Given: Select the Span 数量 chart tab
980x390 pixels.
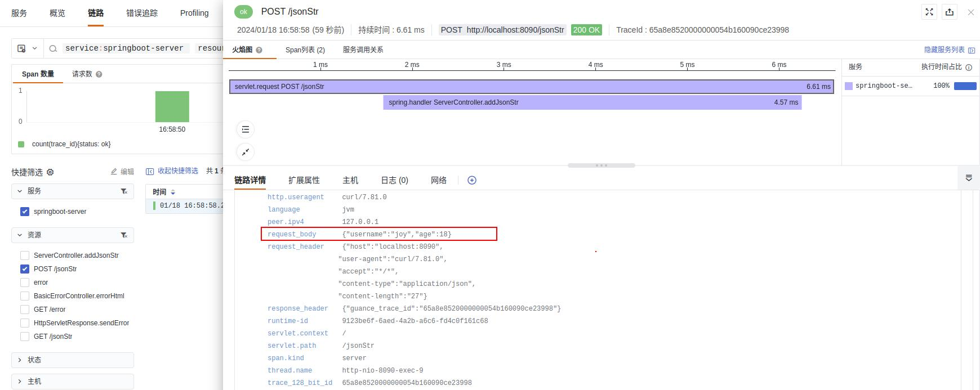Looking at the screenshot, I should tap(38, 74).
